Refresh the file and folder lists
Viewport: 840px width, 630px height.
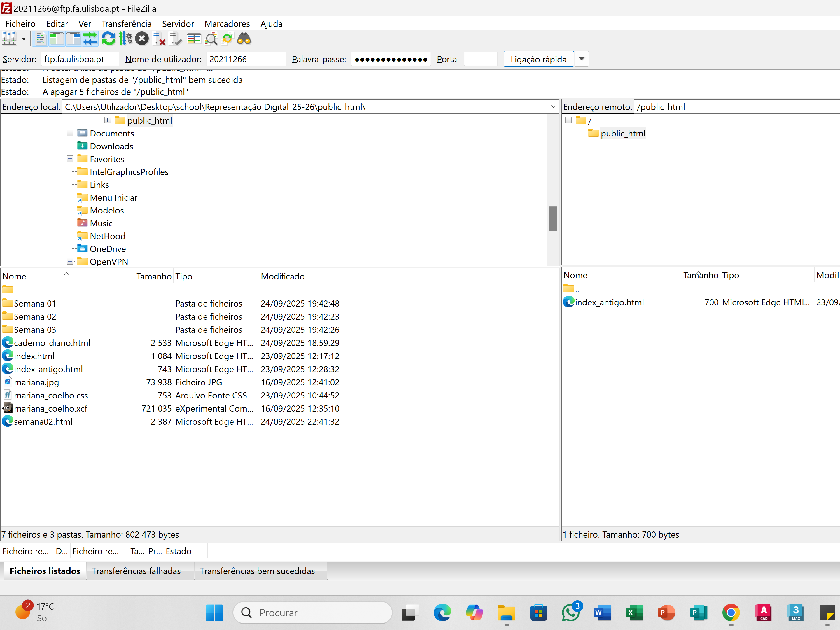pyautogui.click(x=108, y=39)
